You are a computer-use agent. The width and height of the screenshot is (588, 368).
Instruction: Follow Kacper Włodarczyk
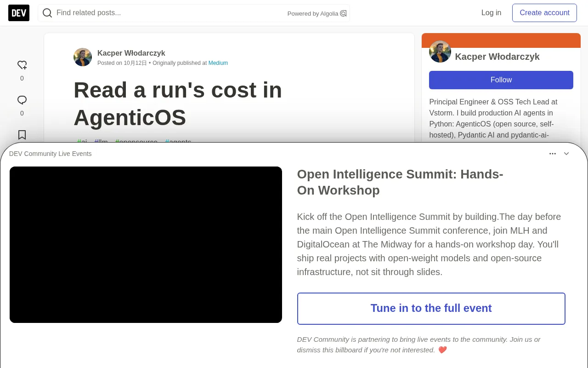pyautogui.click(x=501, y=80)
